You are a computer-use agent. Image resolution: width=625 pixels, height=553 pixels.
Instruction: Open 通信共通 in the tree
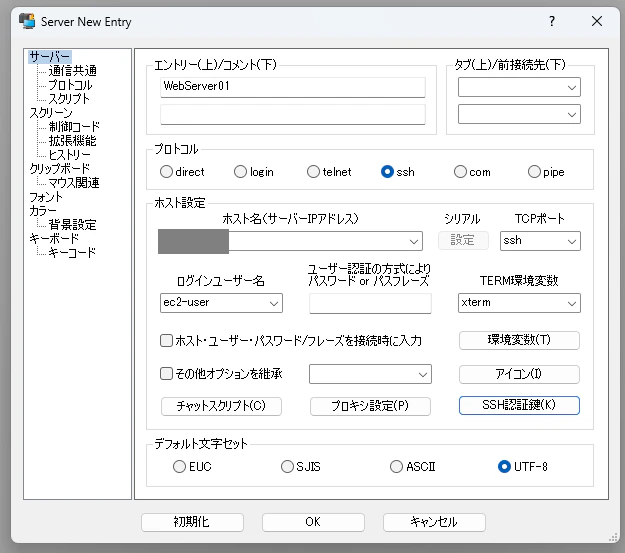pos(73,71)
